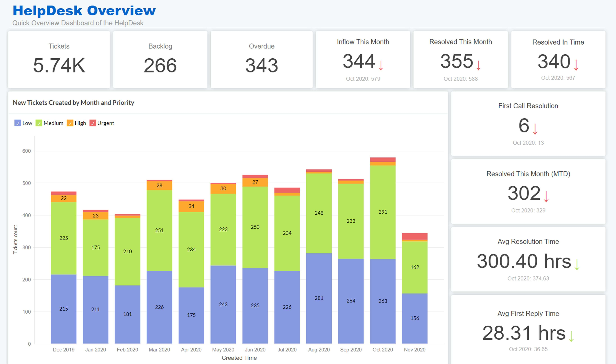Open the Backlog 266 summary card
616x364 pixels.
pyautogui.click(x=160, y=60)
